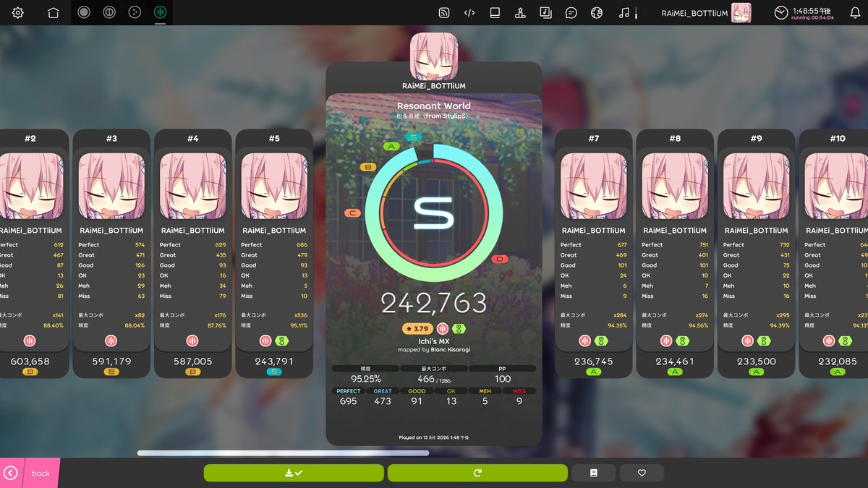The width and height of the screenshot is (868, 488).
Task: Click the D rank badge on accuracy ring
Action: 500,259
